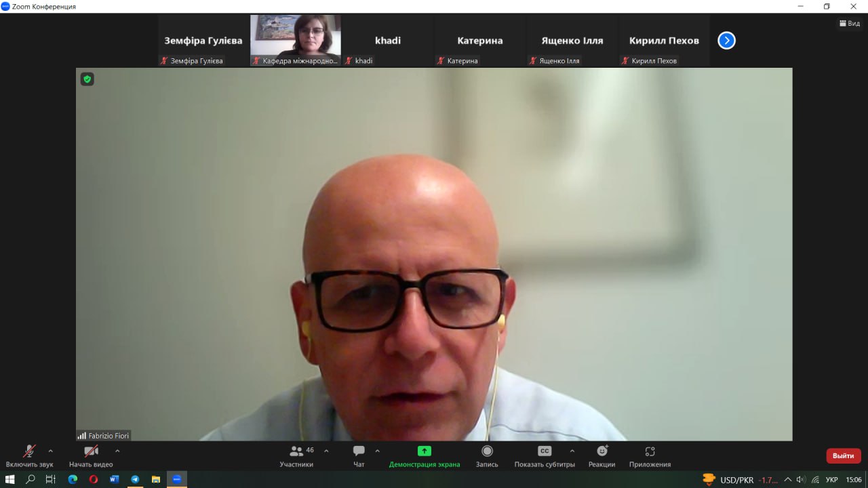Select khadi participant tile

point(388,41)
